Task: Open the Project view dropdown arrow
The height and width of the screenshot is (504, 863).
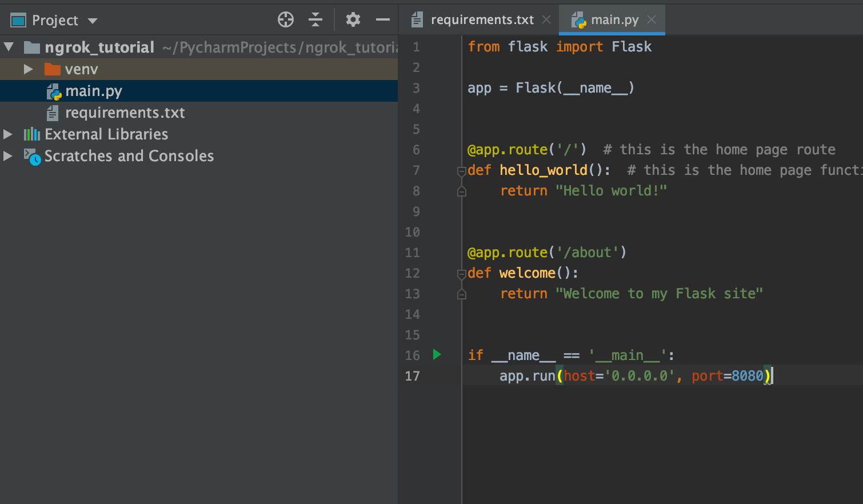Action: [93, 21]
